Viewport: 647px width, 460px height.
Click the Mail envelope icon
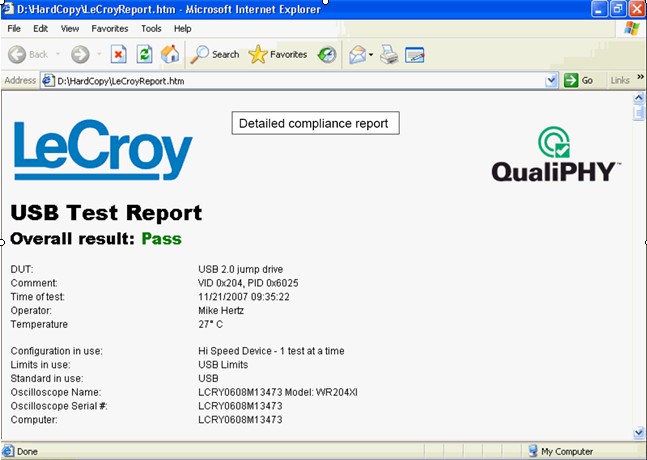click(356, 54)
